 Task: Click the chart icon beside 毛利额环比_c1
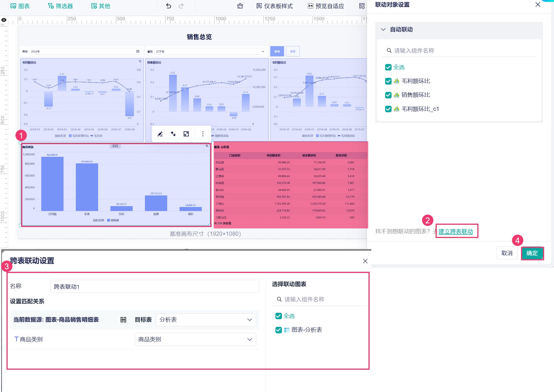click(x=397, y=109)
